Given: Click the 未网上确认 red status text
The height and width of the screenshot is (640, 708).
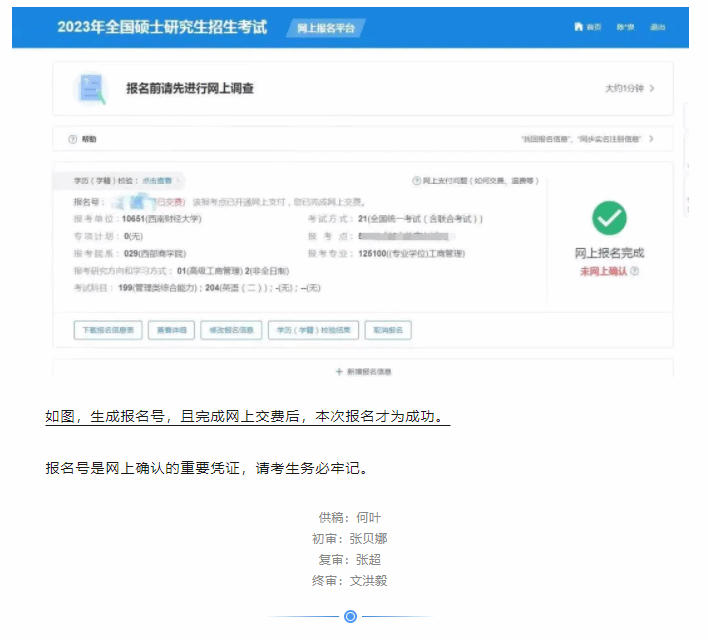Looking at the screenshot, I should [x=603, y=271].
